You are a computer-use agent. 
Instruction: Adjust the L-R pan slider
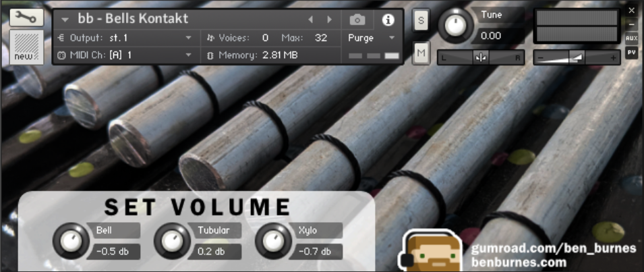481,58
